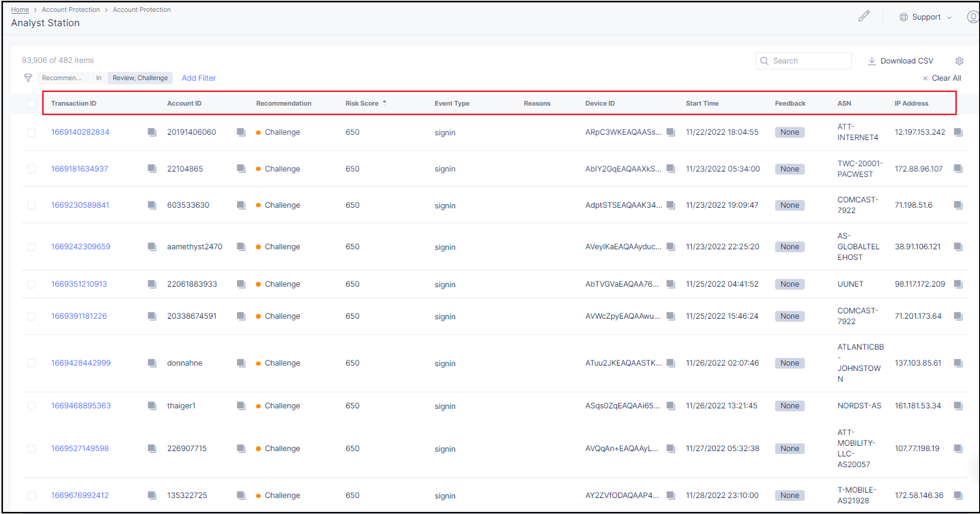Open the Review, Challenge filter values
Image resolution: width=980 pixels, height=514 pixels.
(x=140, y=78)
